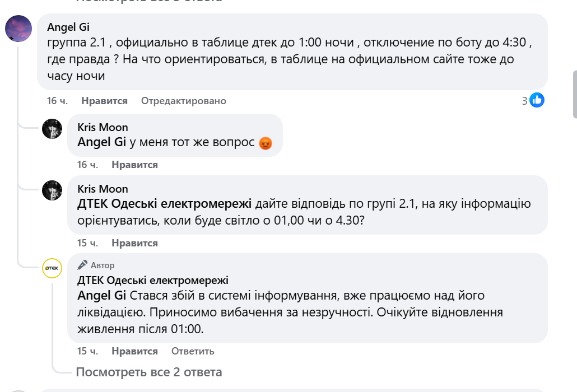This screenshot has height=392, width=577.
Task: Expand Посмотреть все 2 ответа
Action: pyautogui.click(x=148, y=371)
